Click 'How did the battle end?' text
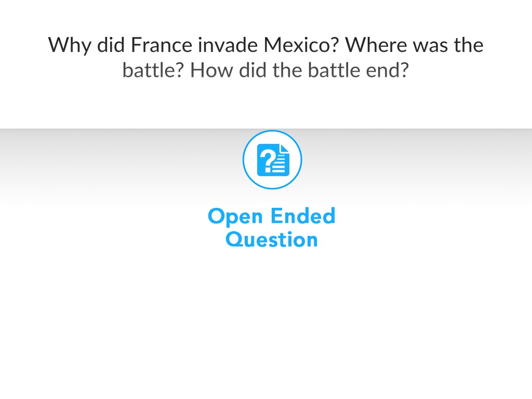The image size is (532, 399). 299,70
